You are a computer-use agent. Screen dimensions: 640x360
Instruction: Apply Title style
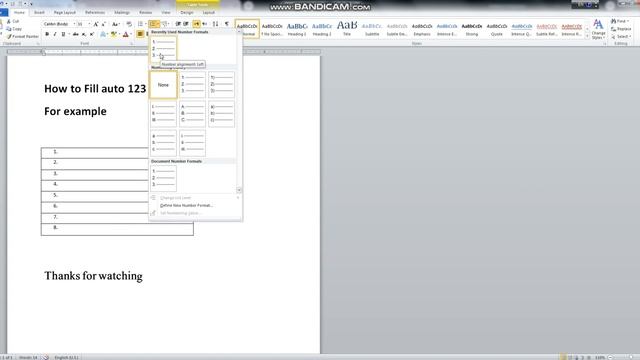click(x=347, y=29)
